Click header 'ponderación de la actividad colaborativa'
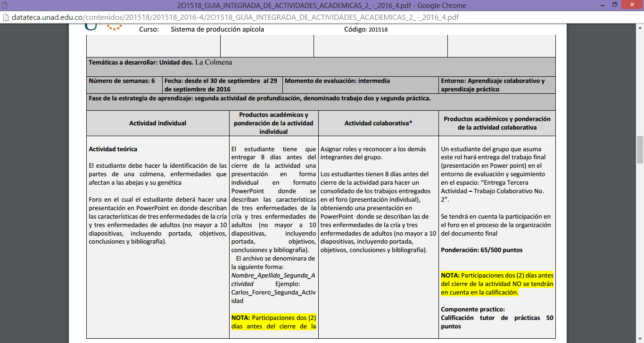 click(497, 123)
